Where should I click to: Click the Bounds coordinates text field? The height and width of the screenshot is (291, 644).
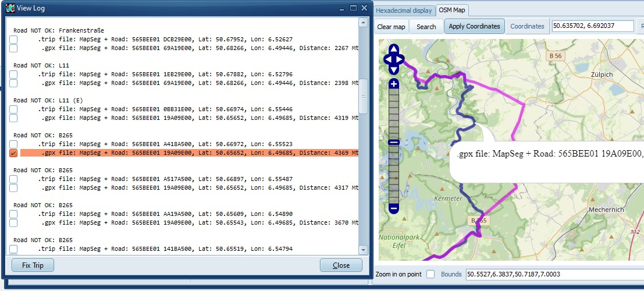(x=553, y=274)
